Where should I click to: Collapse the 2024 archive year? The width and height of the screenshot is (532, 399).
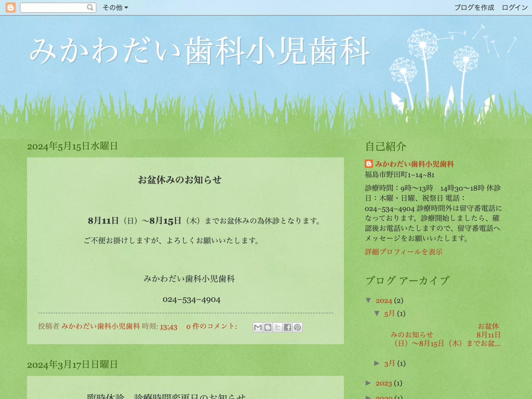point(368,301)
